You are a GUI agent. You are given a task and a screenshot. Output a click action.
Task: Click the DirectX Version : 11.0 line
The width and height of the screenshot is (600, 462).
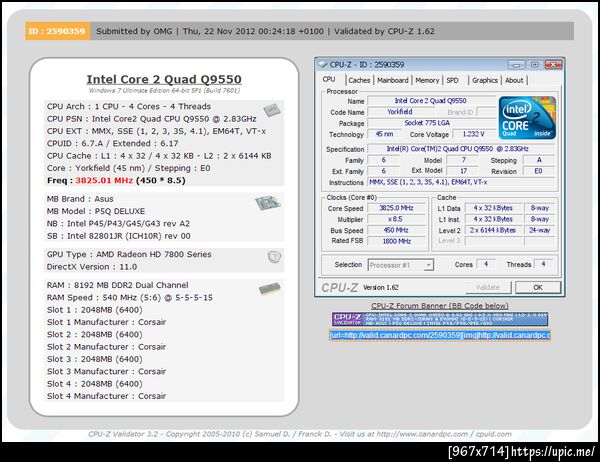(x=92, y=267)
